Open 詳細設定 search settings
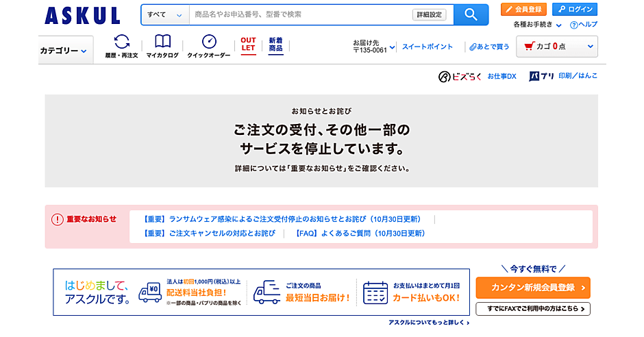 [429, 15]
